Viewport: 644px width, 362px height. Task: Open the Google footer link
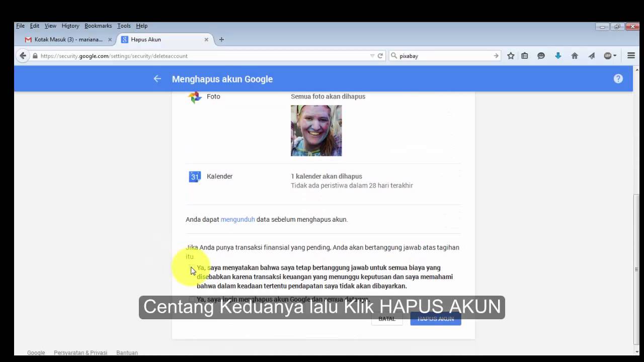36,353
